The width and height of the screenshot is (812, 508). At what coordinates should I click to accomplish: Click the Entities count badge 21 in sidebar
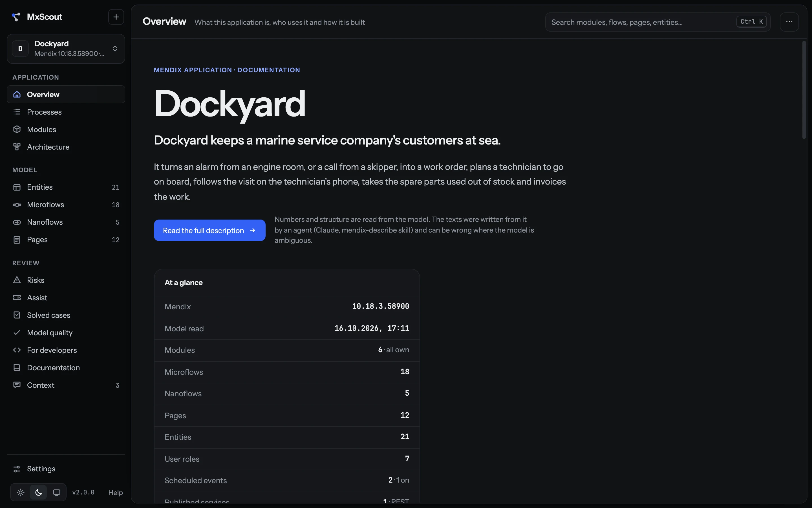click(115, 187)
